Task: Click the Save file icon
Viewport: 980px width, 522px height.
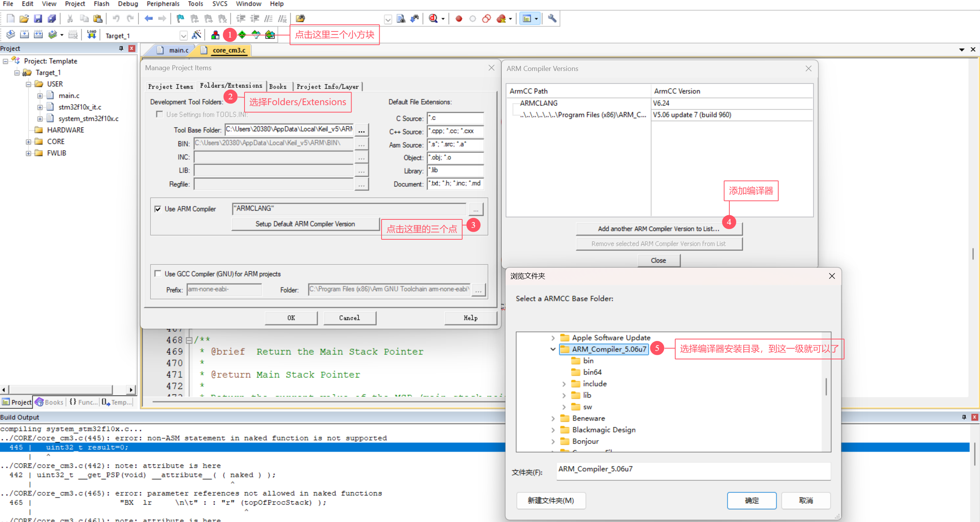Action: (x=38, y=18)
